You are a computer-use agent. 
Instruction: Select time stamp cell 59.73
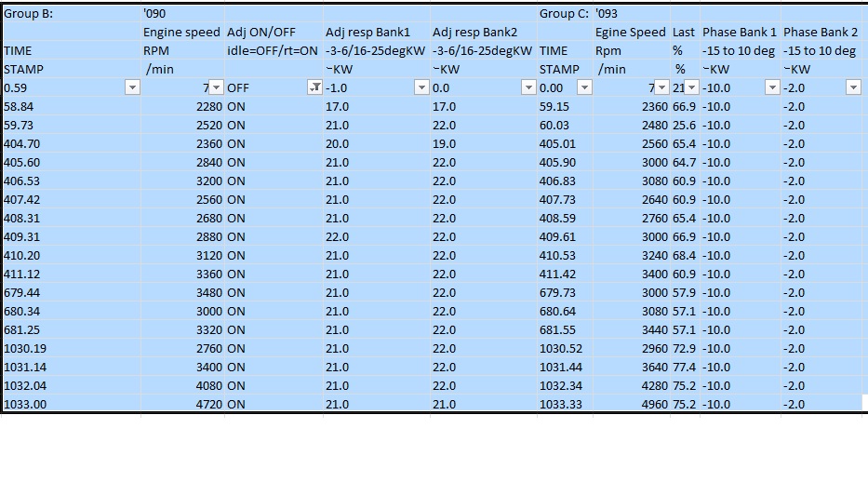pos(72,125)
